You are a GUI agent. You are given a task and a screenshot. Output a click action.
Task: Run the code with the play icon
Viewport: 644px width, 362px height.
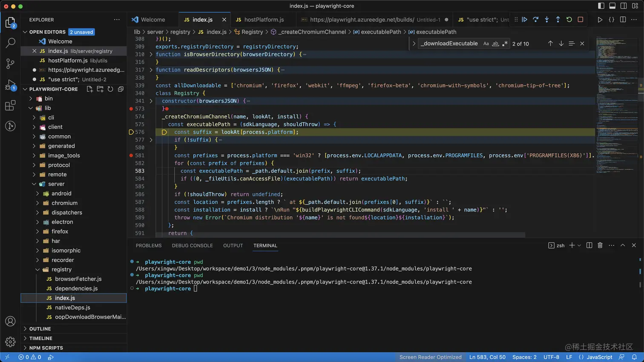pyautogui.click(x=600, y=20)
